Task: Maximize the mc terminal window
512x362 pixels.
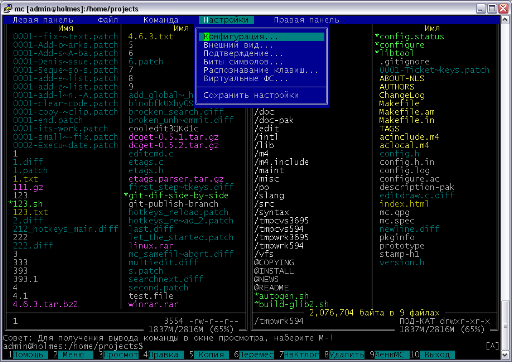Action: coord(492,9)
